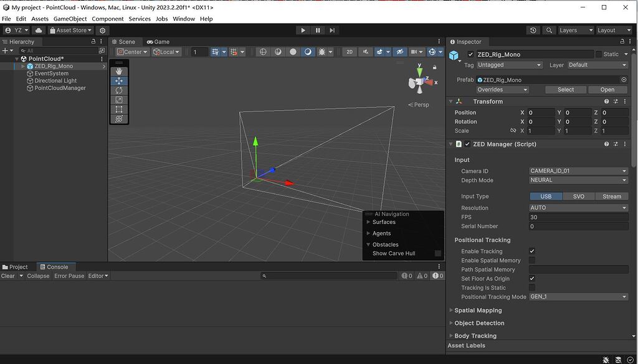Select the Rect Transform tool
Screen dimensions: 638x364
click(118, 109)
